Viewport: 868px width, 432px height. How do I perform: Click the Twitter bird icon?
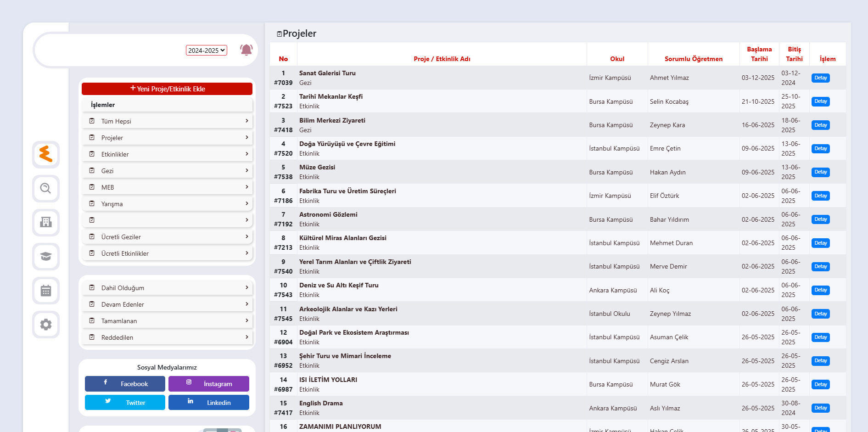(x=108, y=401)
